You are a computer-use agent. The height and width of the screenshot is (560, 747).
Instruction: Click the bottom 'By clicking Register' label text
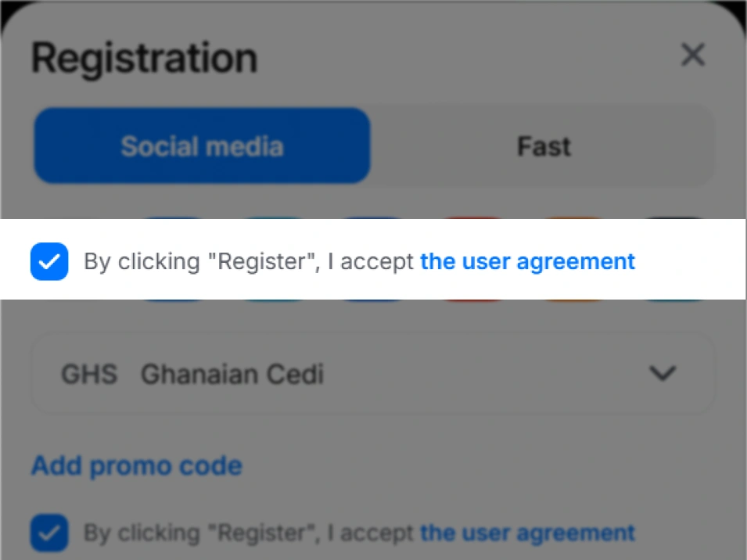249,533
